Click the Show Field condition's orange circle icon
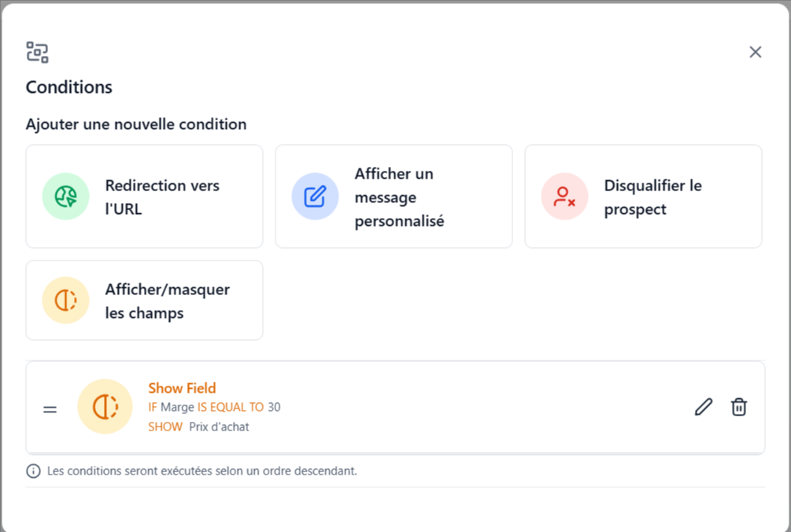Viewport: 791px width, 532px height. pyautogui.click(x=105, y=406)
